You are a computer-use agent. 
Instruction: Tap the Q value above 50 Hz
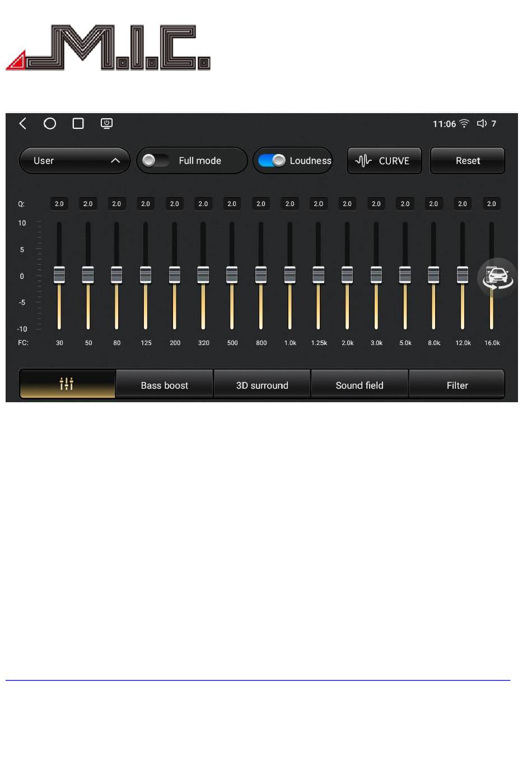pos(88,204)
